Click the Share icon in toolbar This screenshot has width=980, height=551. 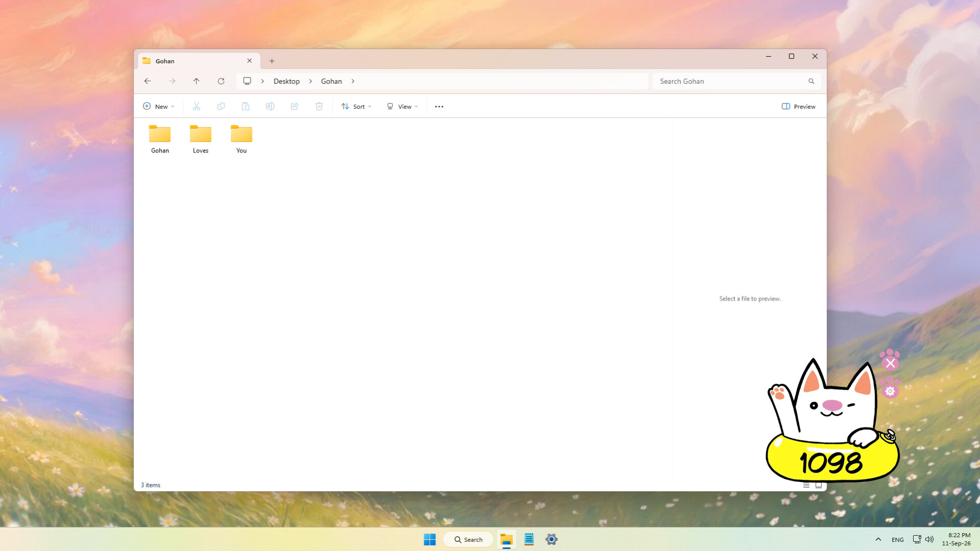tap(295, 106)
